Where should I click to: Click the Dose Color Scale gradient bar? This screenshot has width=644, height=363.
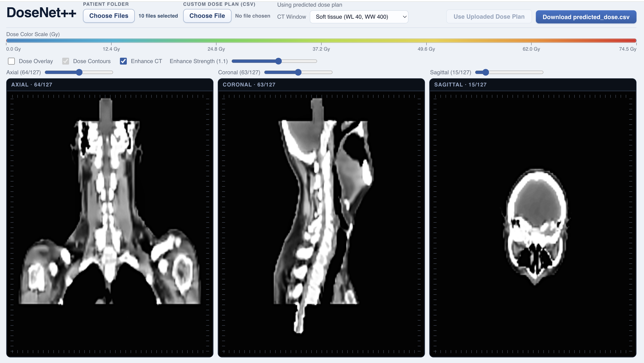(321, 41)
